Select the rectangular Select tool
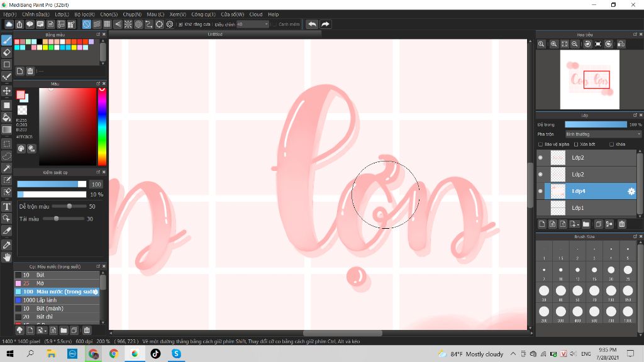Screen dimensions: 644x362 (6, 144)
